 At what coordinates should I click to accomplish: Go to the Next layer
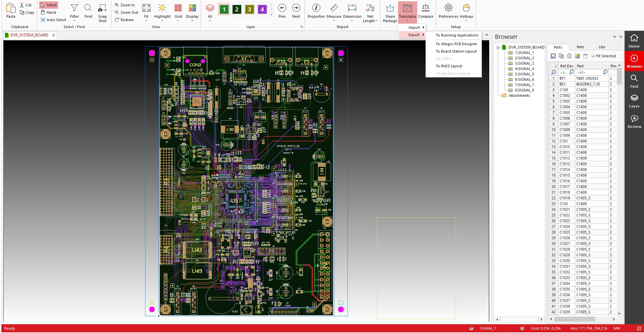(x=296, y=11)
